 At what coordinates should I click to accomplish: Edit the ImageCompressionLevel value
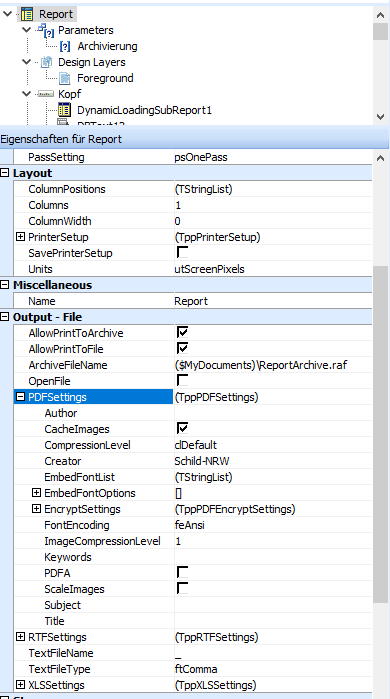[x=273, y=541]
